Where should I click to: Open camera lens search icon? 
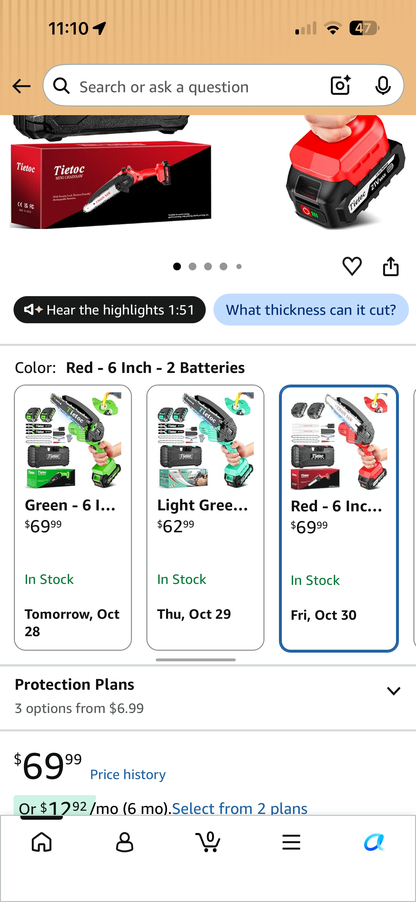click(340, 86)
